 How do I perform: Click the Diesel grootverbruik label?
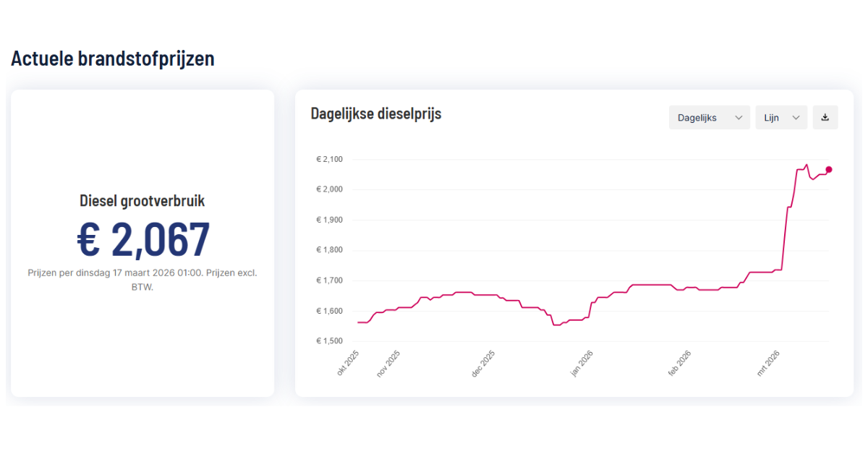pyautogui.click(x=142, y=201)
